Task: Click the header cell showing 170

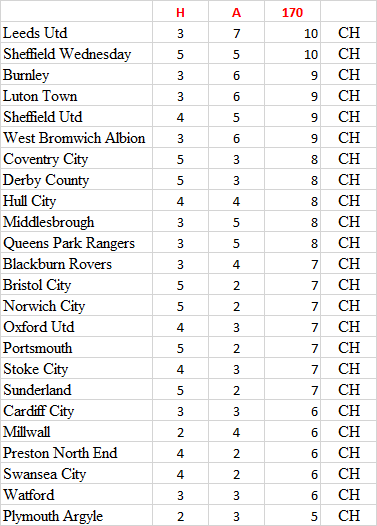Action: click(x=292, y=12)
